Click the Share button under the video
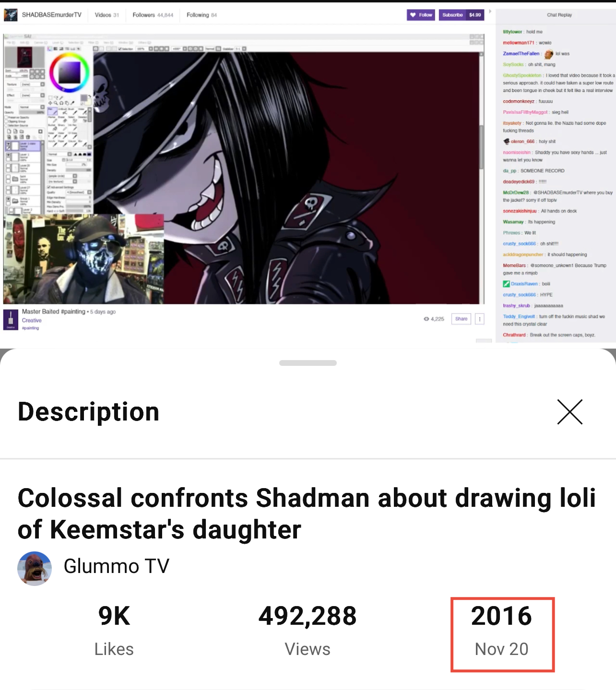The image size is (616, 690). tap(461, 319)
